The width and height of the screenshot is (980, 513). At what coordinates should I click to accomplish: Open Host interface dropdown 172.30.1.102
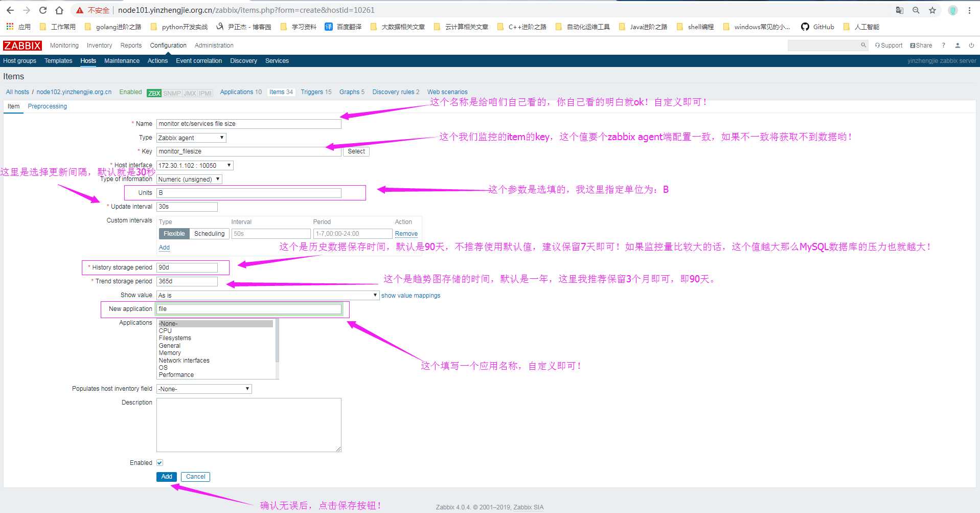pos(195,165)
